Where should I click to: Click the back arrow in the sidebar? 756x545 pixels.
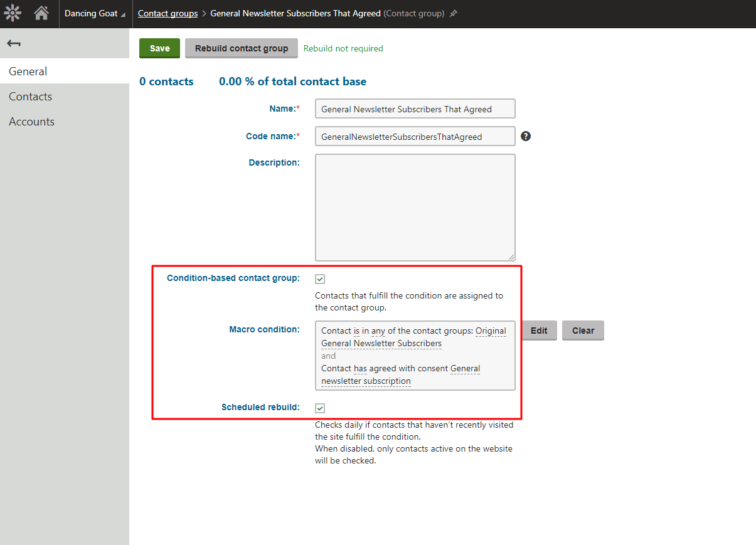14,43
